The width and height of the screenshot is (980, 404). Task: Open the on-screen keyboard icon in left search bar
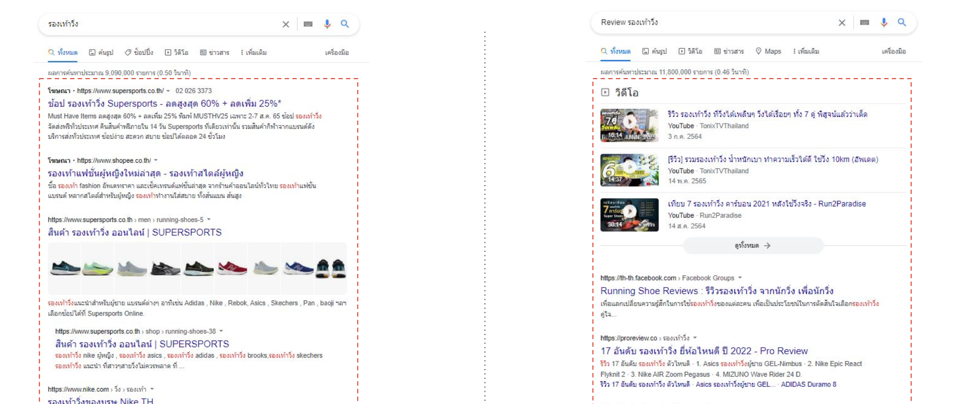[308, 24]
